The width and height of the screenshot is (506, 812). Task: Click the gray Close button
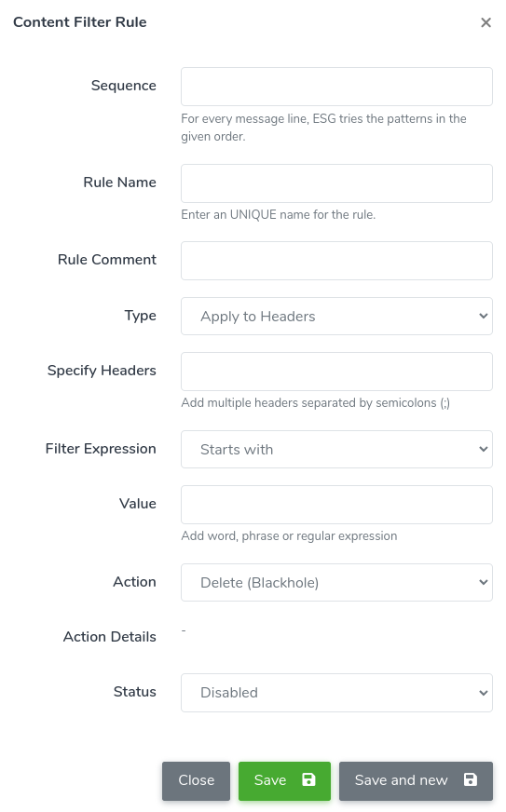196,780
